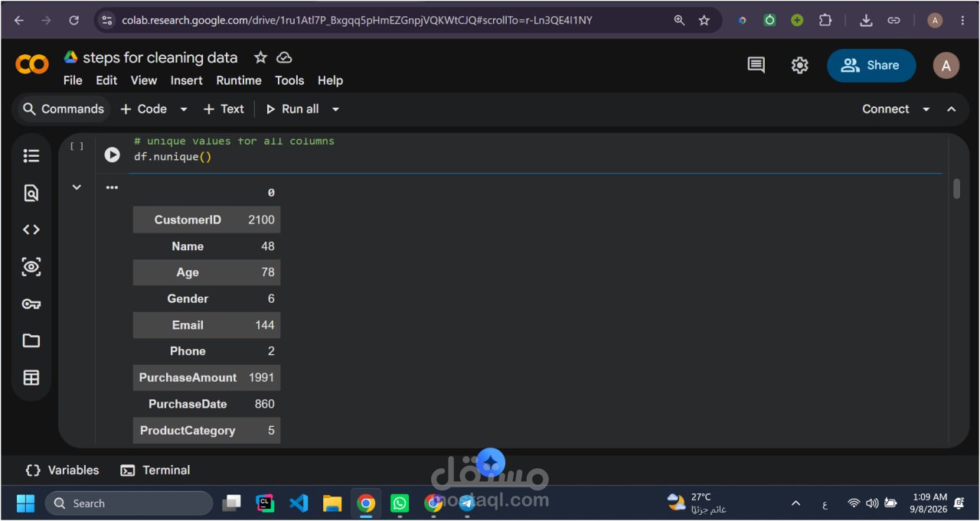
Task: Open VS Code from taskbar
Action: [299, 503]
